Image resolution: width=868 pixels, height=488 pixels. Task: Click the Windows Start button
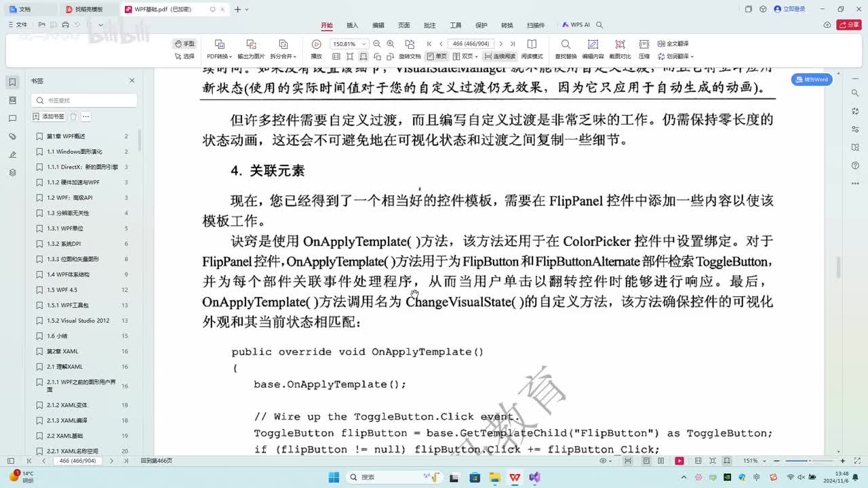point(334,477)
